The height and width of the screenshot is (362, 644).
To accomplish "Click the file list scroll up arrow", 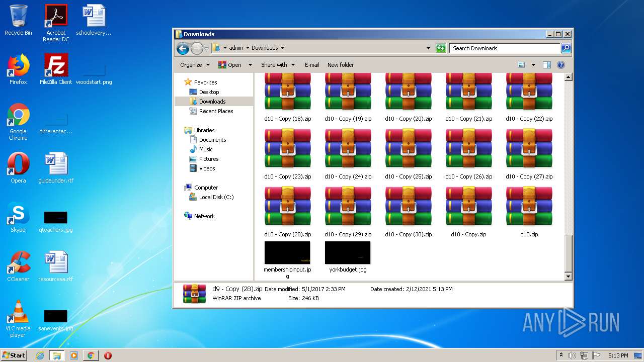I will click(x=569, y=77).
